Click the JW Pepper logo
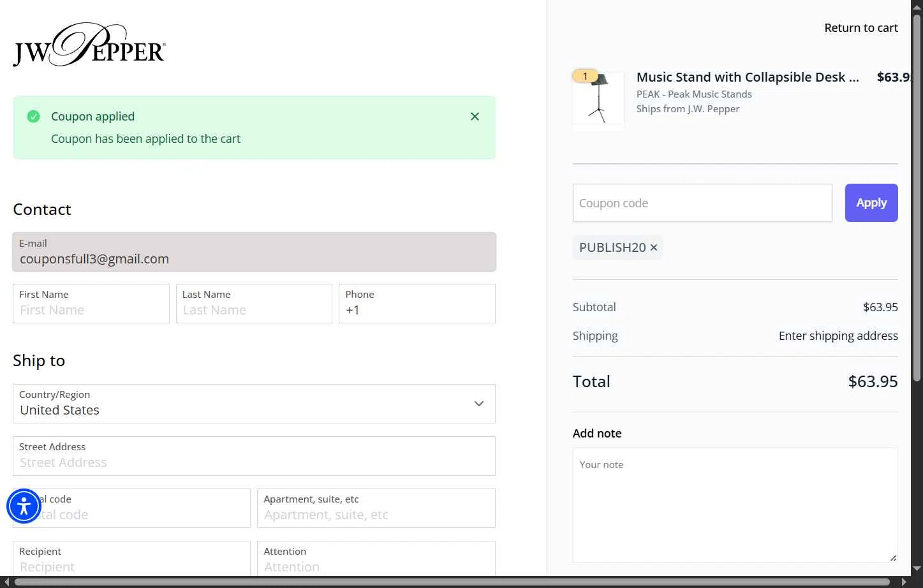Screen dimensions: 923x588 pos(89,45)
